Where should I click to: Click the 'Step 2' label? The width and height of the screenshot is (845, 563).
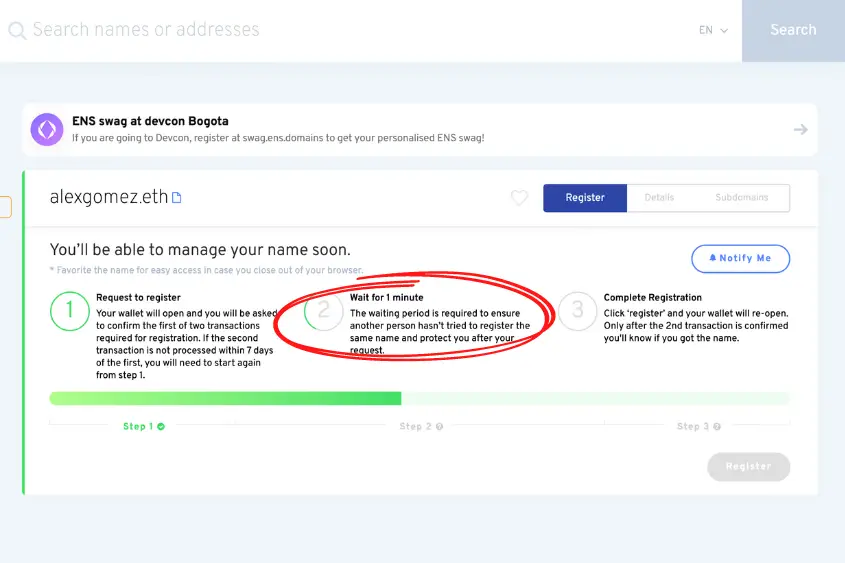[415, 426]
